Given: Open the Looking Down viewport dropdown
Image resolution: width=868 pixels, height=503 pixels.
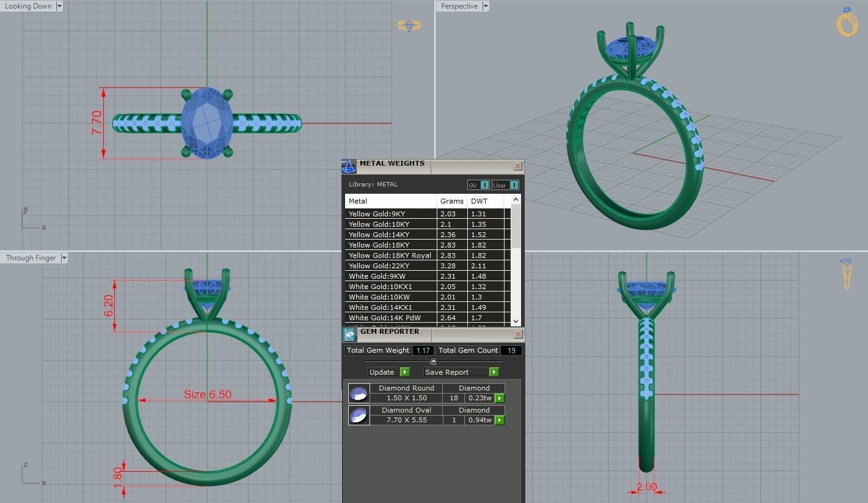Looking at the screenshot, I should click(59, 6).
